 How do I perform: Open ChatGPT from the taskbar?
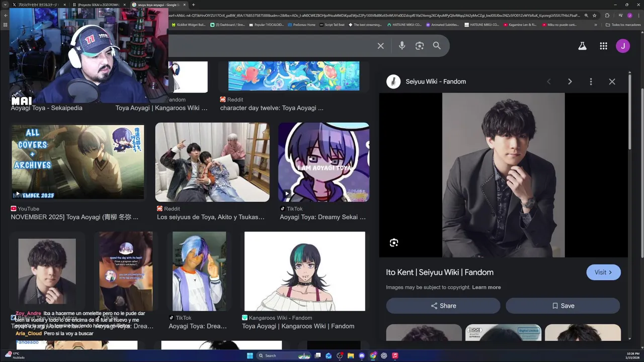point(384,355)
